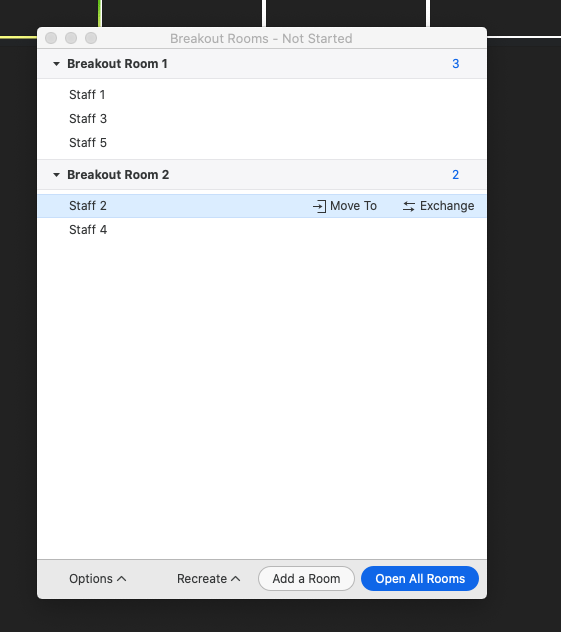Collapse Breakout Room 1 disclosure triangle
Image resolution: width=561 pixels, height=632 pixels.
(56, 64)
